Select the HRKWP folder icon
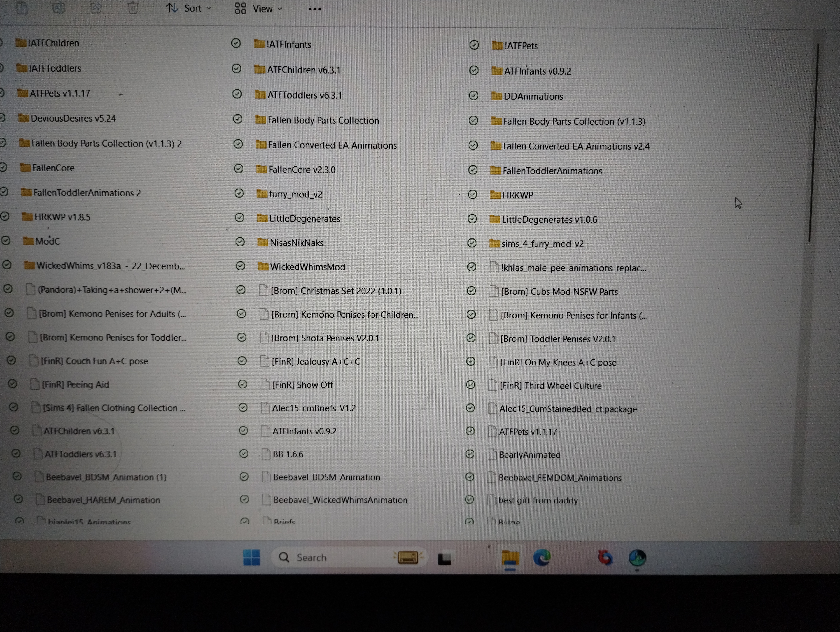The height and width of the screenshot is (632, 840). tap(495, 195)
